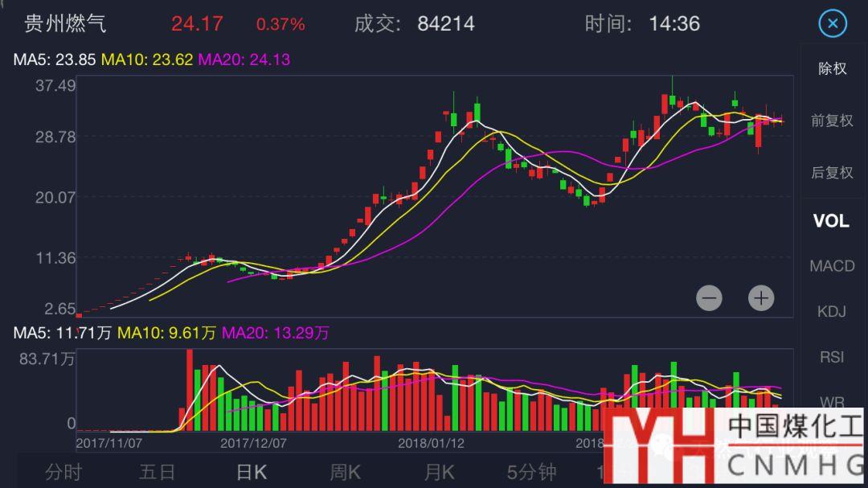Click the 28.78 price axis label
Viewport: 868px width, 488px height.
coord(55,137)
